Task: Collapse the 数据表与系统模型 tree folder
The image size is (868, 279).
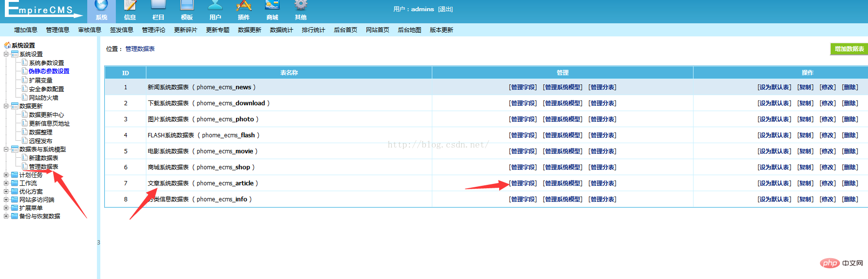Action: pyautogui.click(x=6, y=149)
